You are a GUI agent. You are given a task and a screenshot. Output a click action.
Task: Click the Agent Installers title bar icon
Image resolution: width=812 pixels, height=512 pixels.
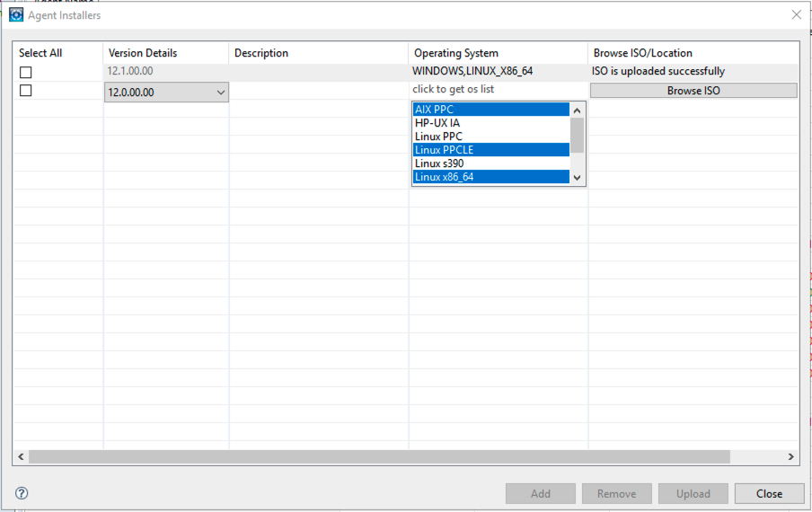16,15
